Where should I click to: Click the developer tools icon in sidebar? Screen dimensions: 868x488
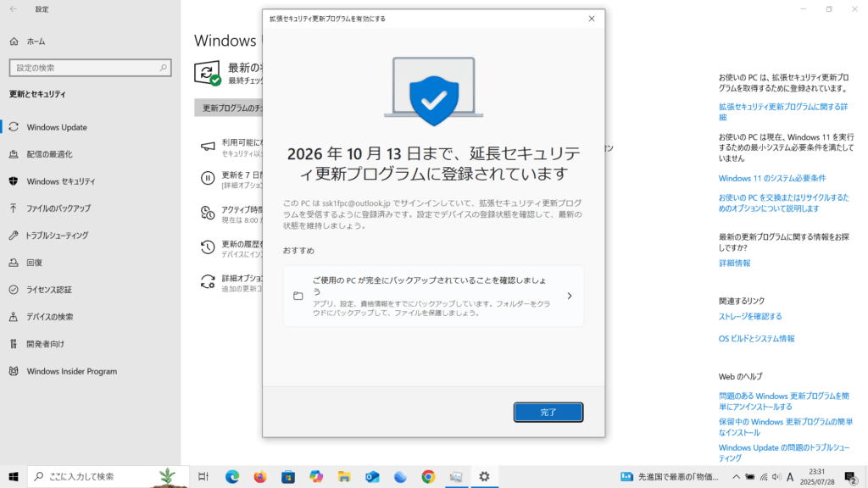click(14, 344)
